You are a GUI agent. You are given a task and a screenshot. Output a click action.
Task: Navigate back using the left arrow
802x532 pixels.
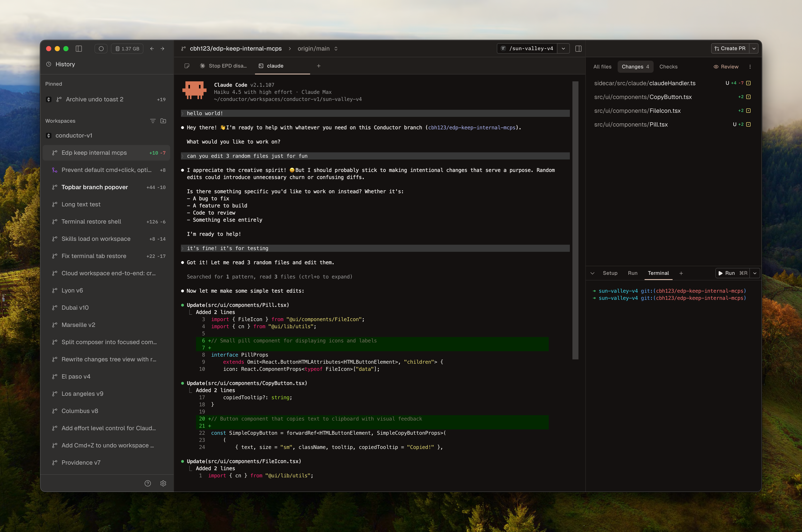click(x=152, y=48)
